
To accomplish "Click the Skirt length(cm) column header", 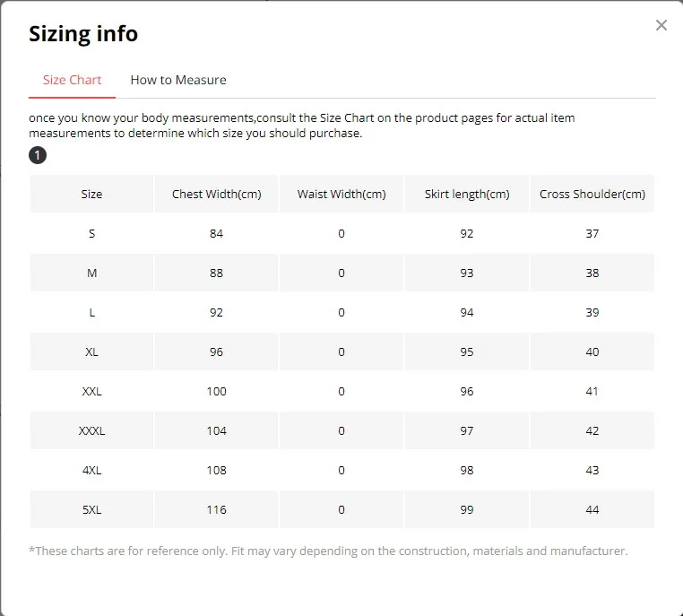I will tap(467, 194).
